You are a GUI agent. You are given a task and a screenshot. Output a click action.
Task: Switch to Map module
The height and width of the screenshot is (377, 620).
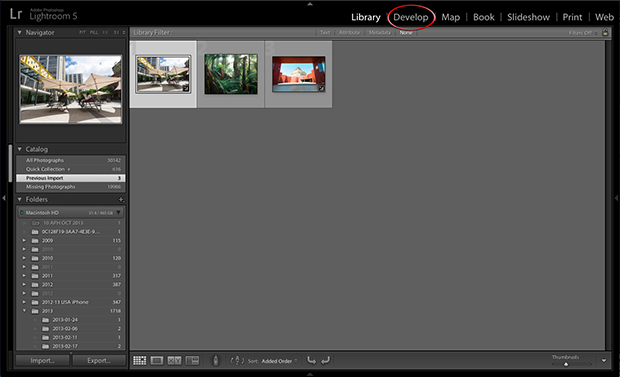(x=450, y=17)
